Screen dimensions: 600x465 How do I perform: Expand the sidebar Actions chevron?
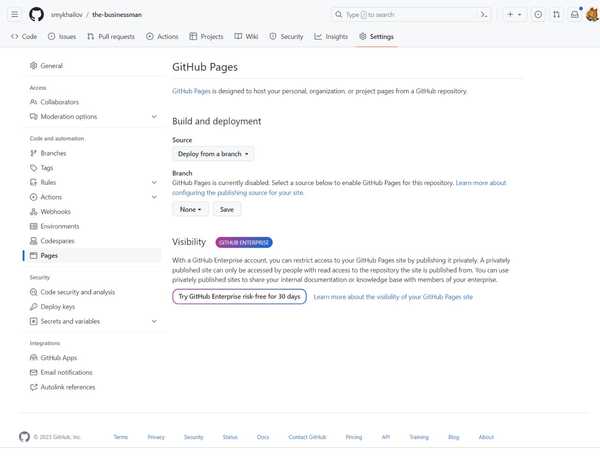[x=154, y=197]
